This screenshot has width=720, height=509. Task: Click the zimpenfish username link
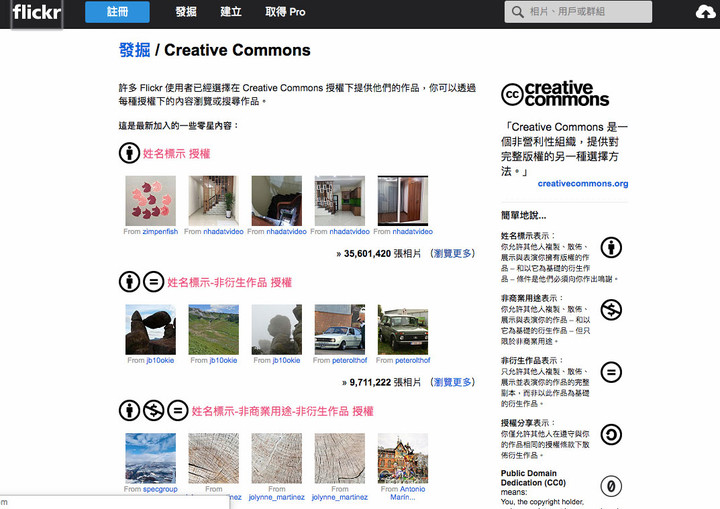[x=160, y=232]
